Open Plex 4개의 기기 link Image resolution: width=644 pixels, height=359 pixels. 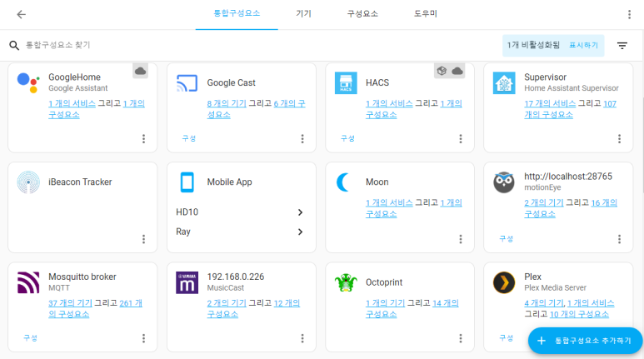pyautogui.click(x=544, y=303)
